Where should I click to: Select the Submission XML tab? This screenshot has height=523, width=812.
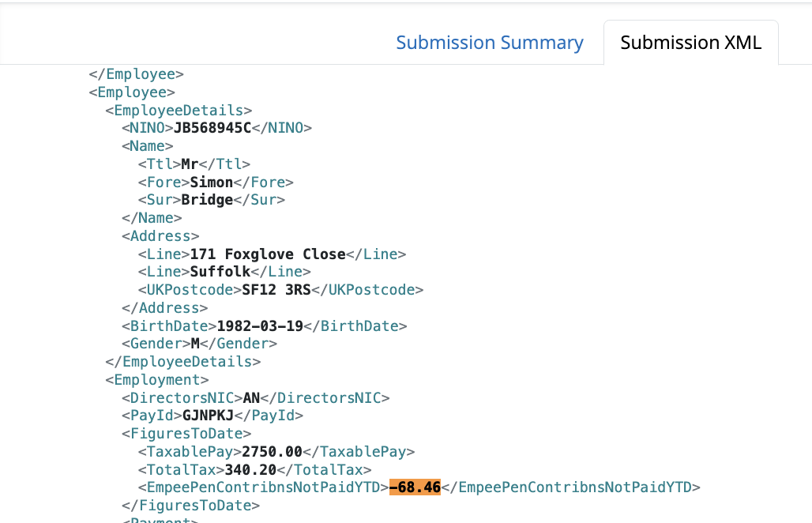[x=691, y=42]
